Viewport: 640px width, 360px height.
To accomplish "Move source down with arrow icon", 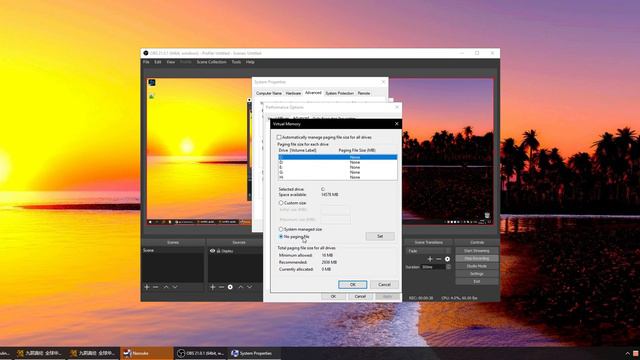I will (249, 287).
